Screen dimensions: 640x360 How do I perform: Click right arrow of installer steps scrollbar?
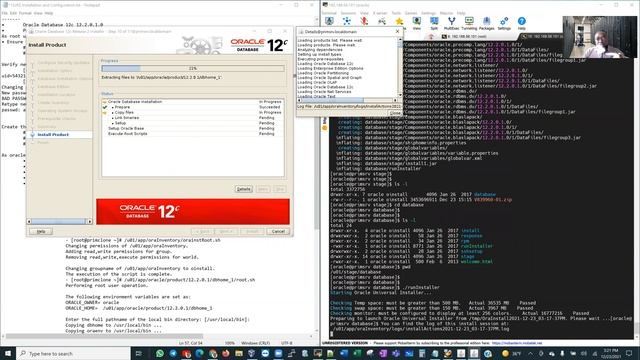(x=89, y=221)
